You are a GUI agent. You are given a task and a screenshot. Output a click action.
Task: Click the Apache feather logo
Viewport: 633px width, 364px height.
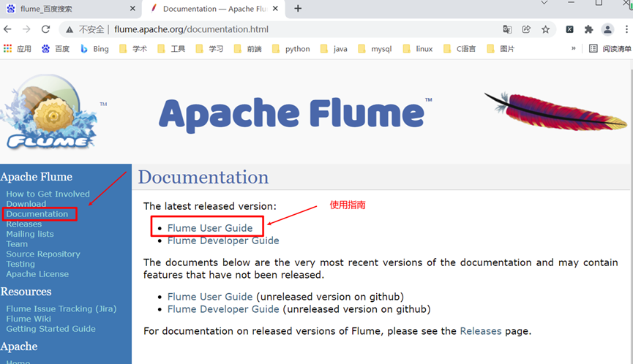tap(555, 111)
